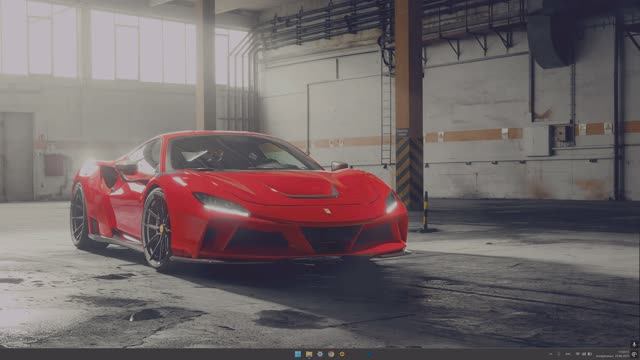The height and width of the screenshot is (360, 640).
Task: Show hidden system tray icons
Action: (551, 354)
